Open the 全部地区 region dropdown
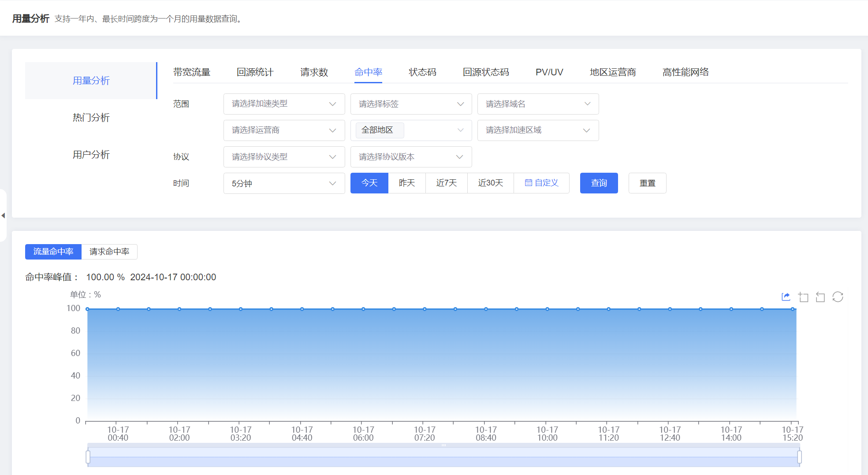 point(411,130)
